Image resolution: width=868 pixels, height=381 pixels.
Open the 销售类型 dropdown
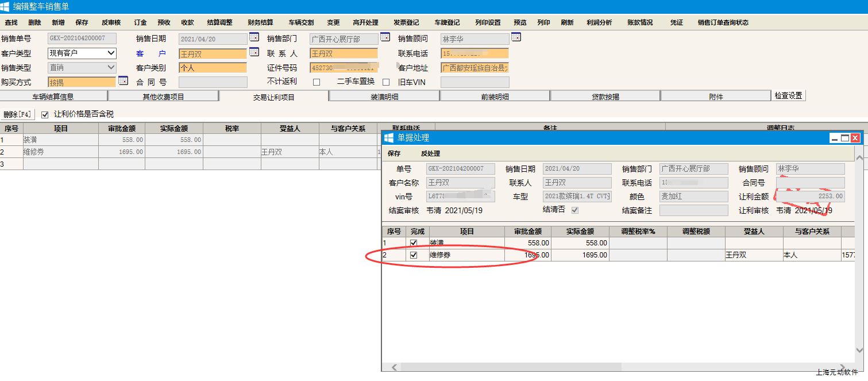pos(111,67)
